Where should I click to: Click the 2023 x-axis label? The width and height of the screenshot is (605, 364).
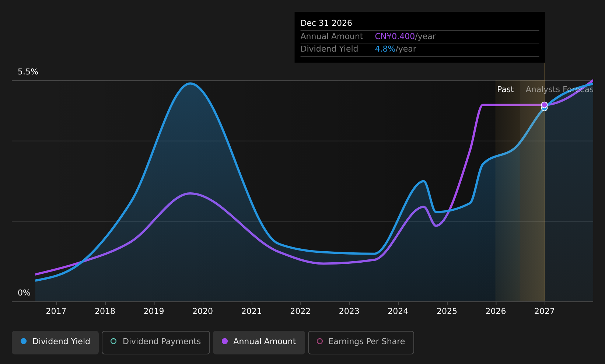[x=349, y=311]
